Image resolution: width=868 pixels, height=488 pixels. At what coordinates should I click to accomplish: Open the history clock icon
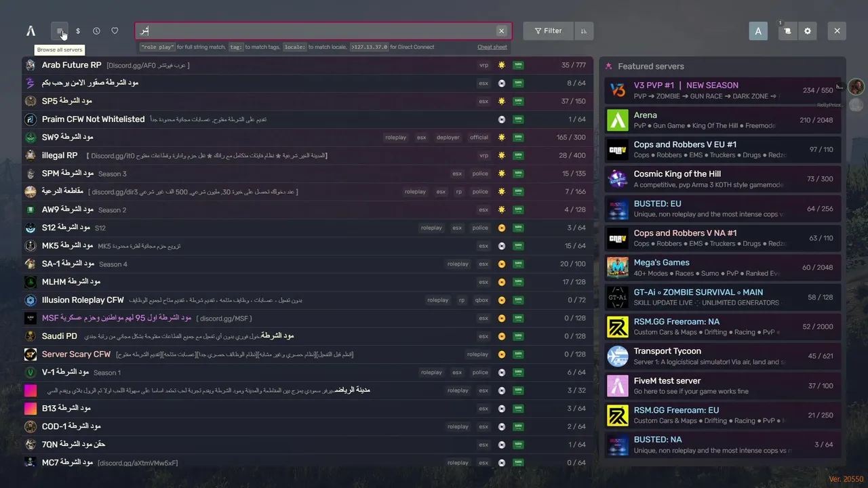point(96,30)
